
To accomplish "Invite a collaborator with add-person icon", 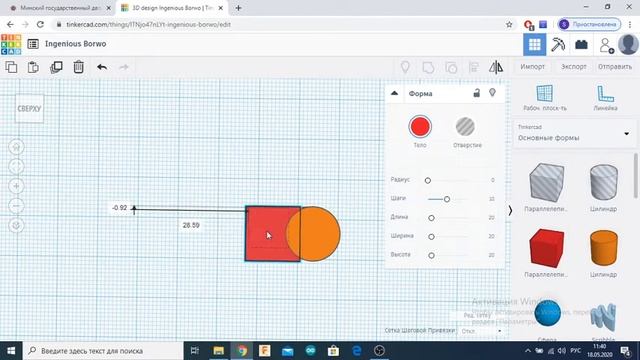I will point(606,45).
